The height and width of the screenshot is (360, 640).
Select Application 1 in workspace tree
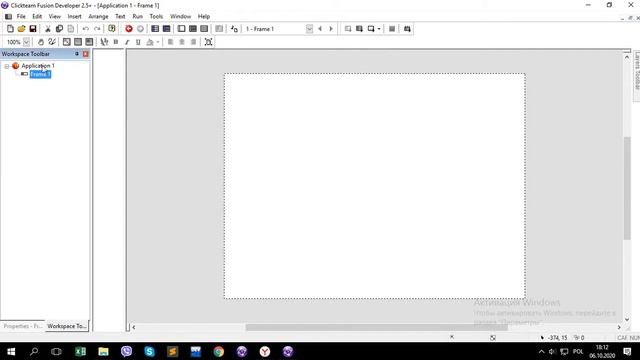click(x=38, y=66)
